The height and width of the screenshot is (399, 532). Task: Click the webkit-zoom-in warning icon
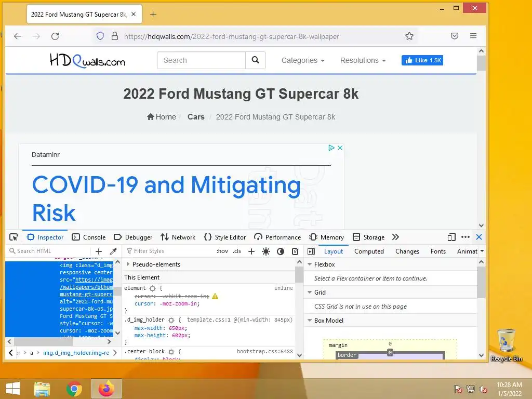pyautogui.click(x=215, y=296)
